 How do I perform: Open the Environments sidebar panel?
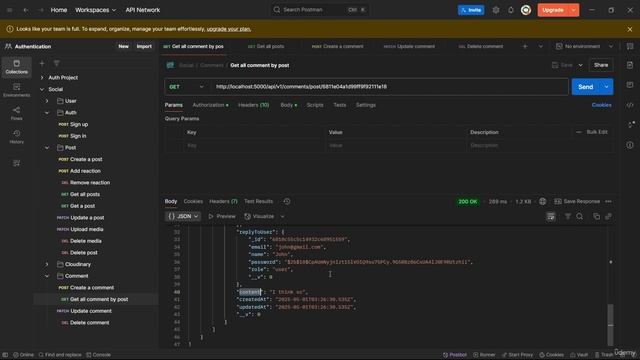coord(16,90)
